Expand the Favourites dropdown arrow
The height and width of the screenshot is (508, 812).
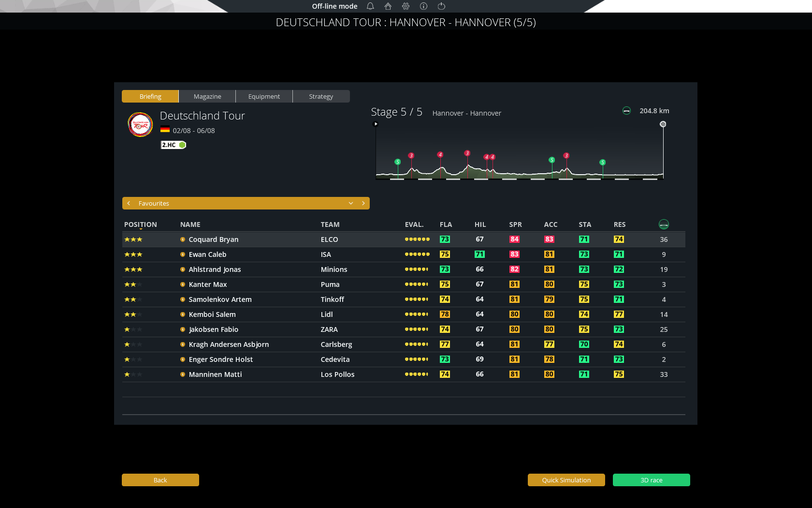pyautogui.click(x=351, y=203)
